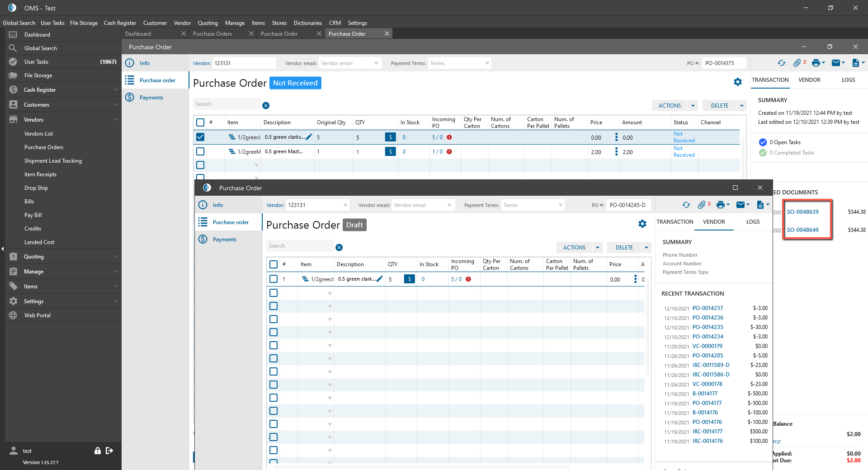Screen dimensions: 868x470
Task: Click the refresh icon in the Draft purchase order
Action: pyautogui.click(x=686, y=205)
